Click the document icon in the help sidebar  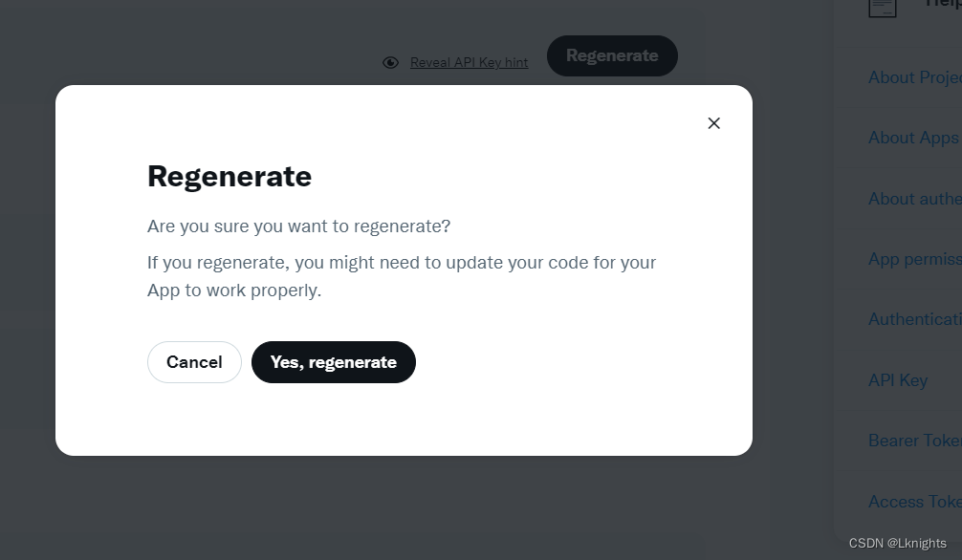883,8
